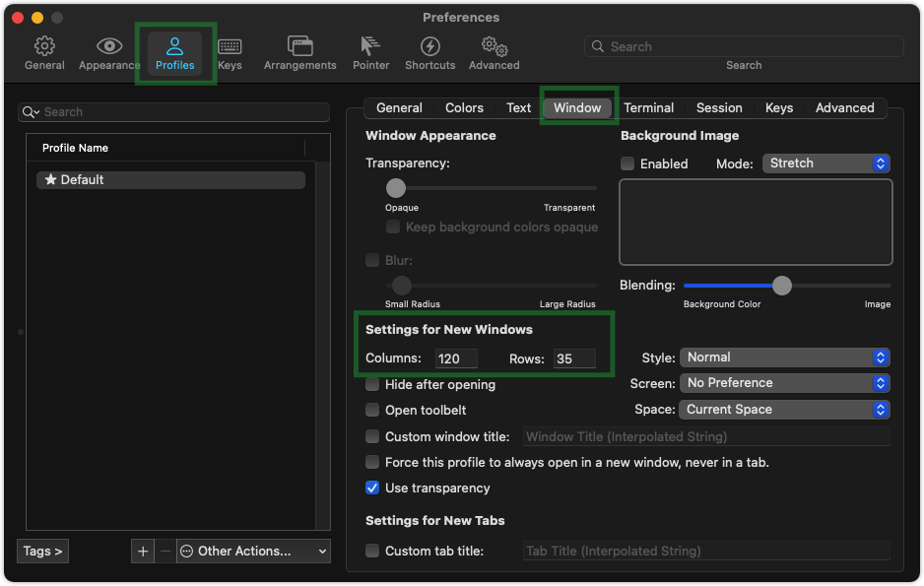Expand the Tags panel

pyautogui.click(x=43, y=552)
